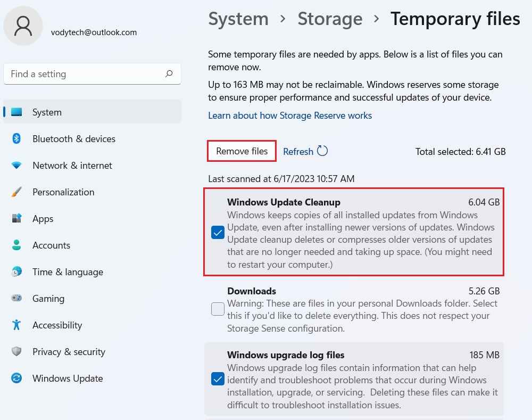The height and width of the screenshot is (420, 532).
Task: Open the user account avatar icon
Action: (x=23, y=26)
